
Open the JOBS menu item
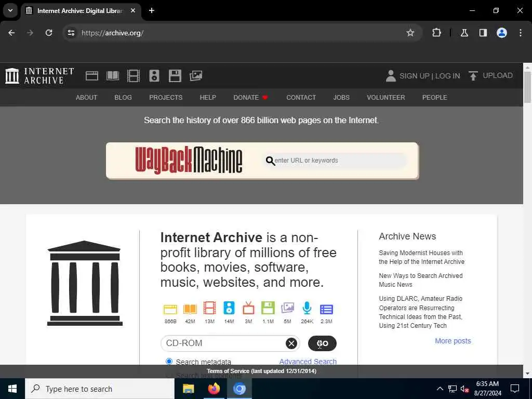(341, 97)
